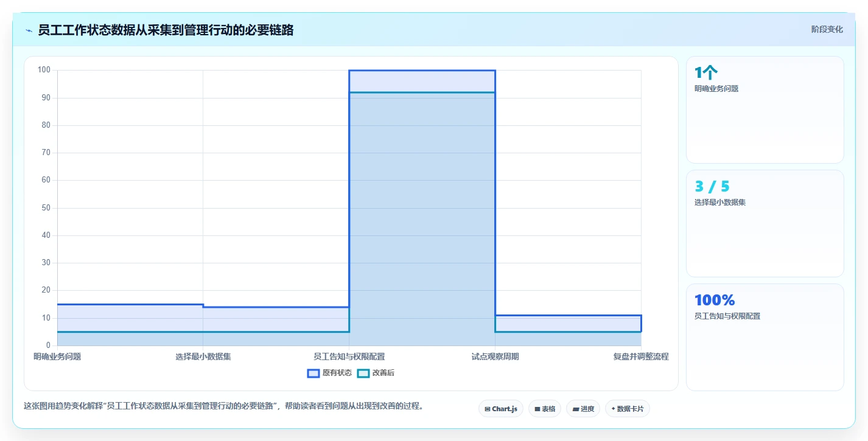868x441 pixels.
Task: Select the 进度 tag
Action: (x=583, y=409)
